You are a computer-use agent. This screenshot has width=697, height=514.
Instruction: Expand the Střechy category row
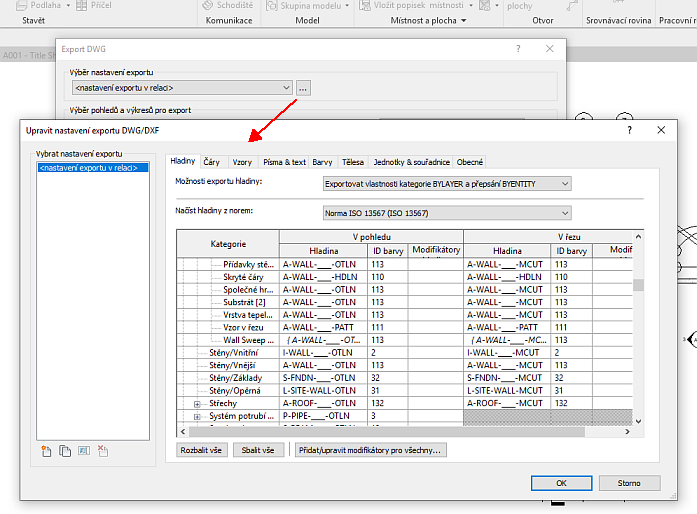coord(197,404)
